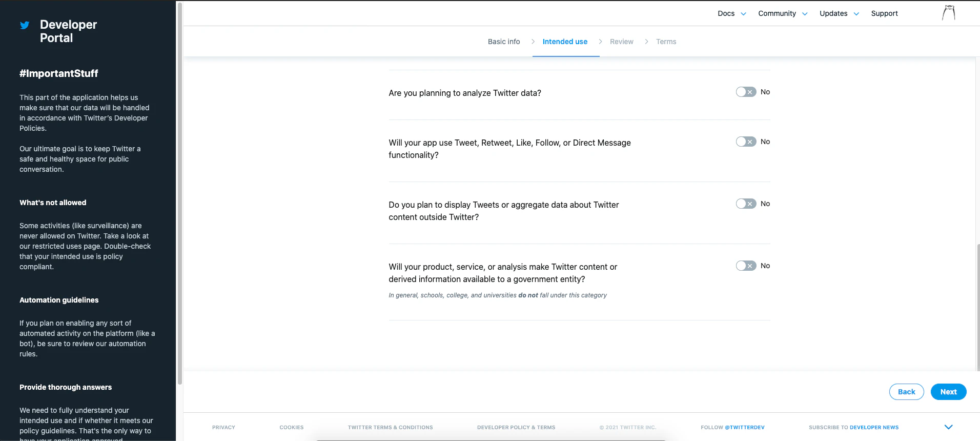The width and height of the screenshot is (980, 441).
Task: Open the Privacy footer link
Action: pyautogui.click(x=223, y=427)
